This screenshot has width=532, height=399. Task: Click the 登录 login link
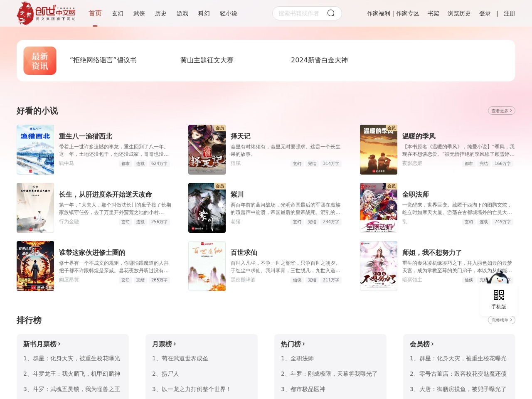pos(485,13)
